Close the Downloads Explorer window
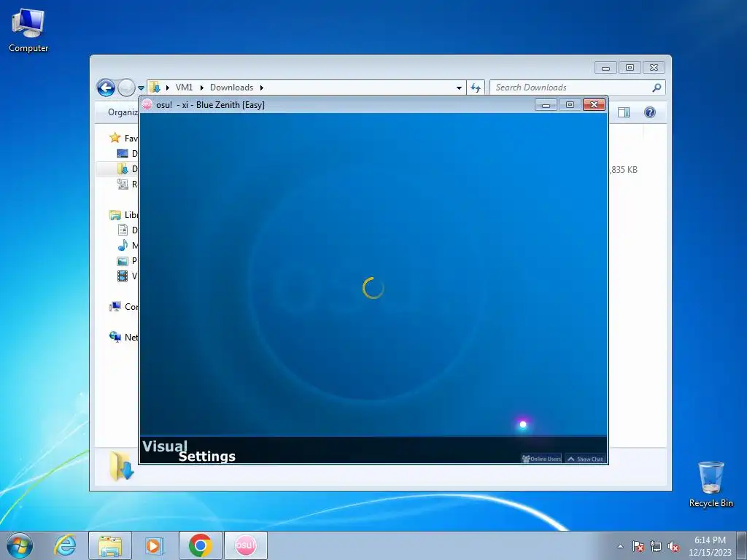Image resolution: width=747 pixels, height=560 pixels. tap(654, 68)
